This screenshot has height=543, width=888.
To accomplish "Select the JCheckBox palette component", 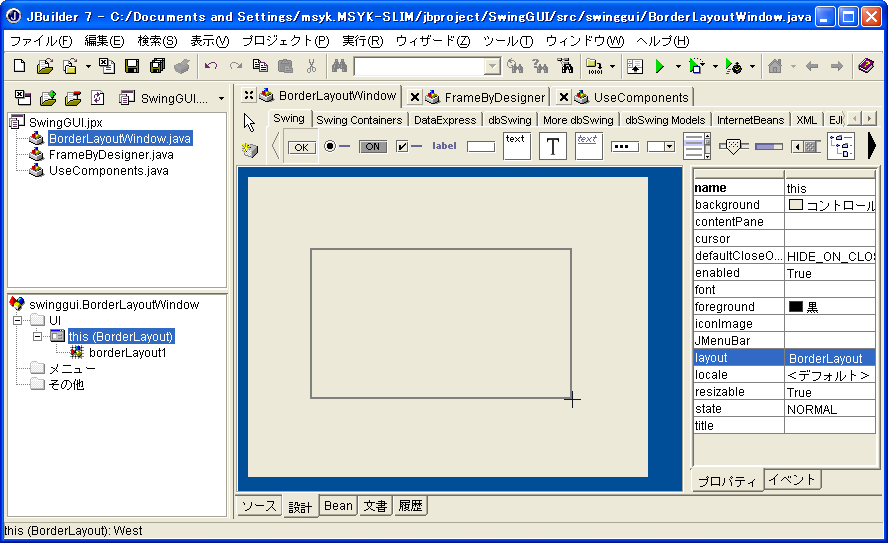I will 408,146.
